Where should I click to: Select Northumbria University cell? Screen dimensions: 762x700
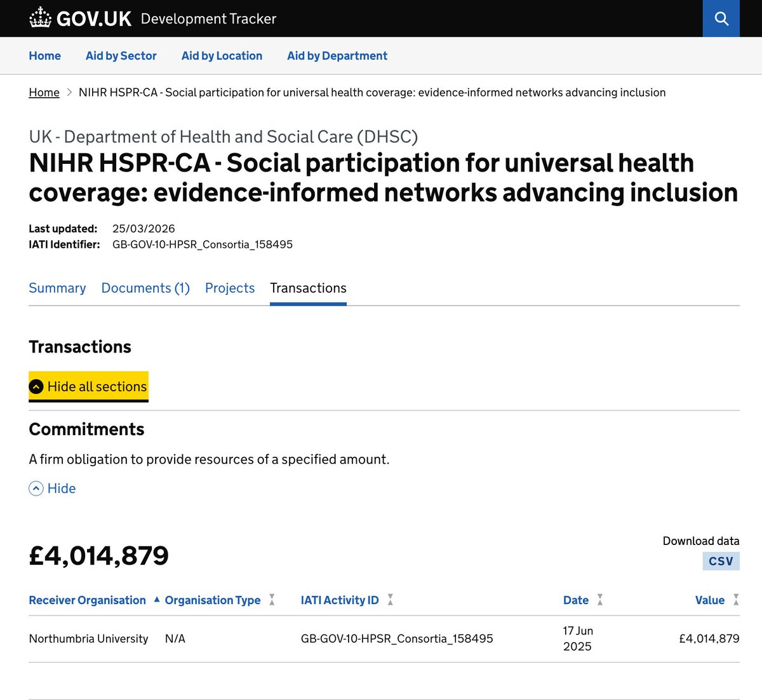tap(88, 639)
